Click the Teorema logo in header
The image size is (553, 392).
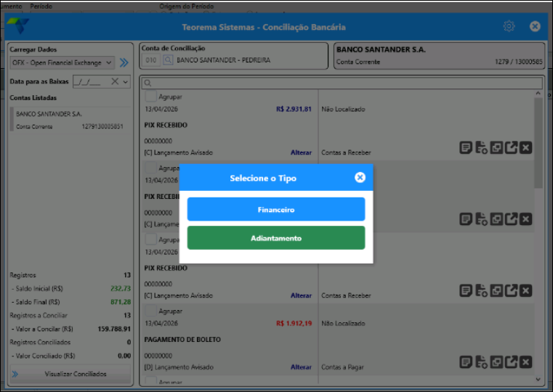(x=18, y=25)
